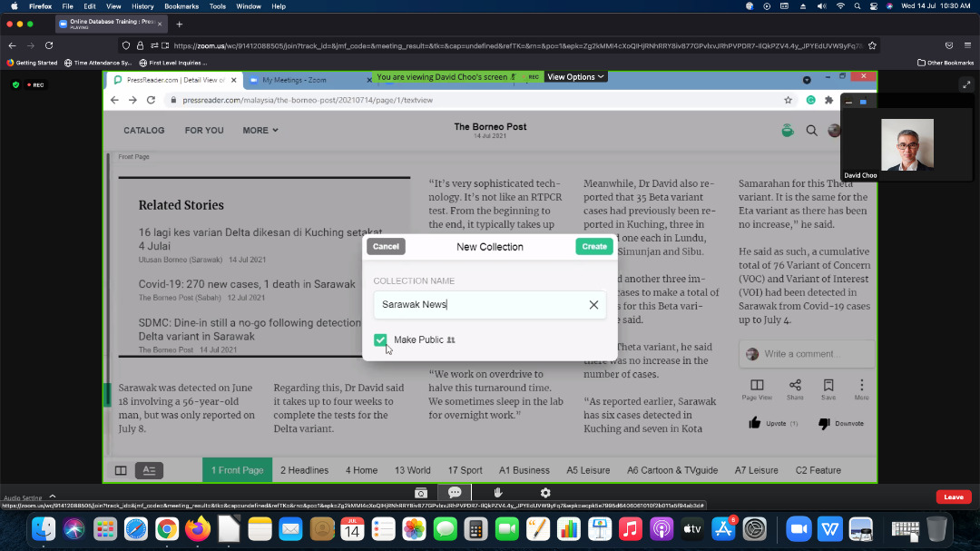Click the thumbs-up Upvote icon
The width and height of the screenshot is (980, 551).
coord(754,423)
